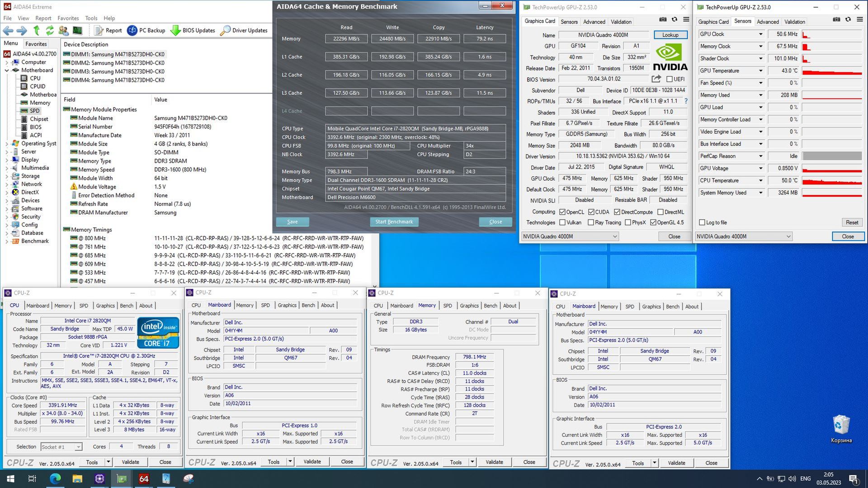The height and width of the screenshot is (488, 868).
Task: Toggle the Ray Tracing checkbox
Action: click(591, 222)
